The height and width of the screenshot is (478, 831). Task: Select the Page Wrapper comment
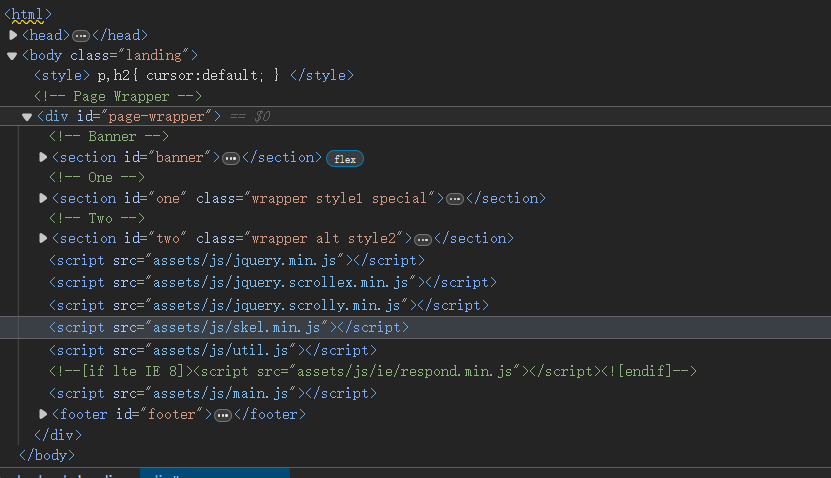pos(118,96)
